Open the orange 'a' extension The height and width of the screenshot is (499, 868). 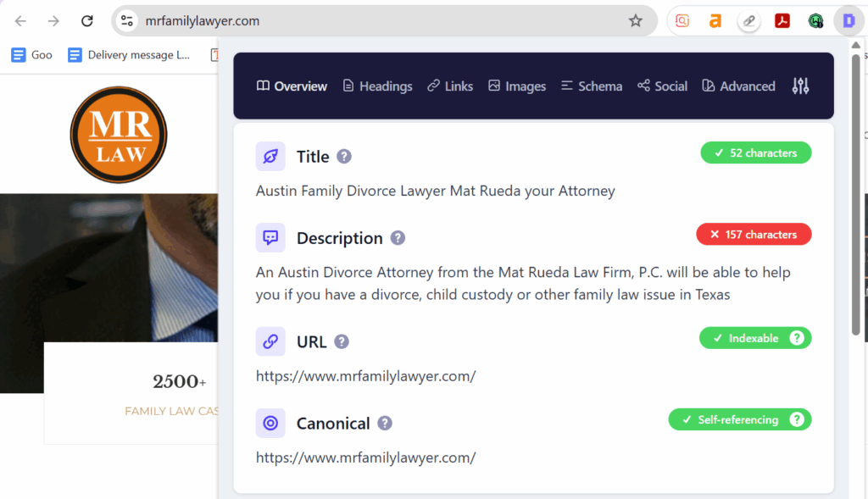point(715,21)
